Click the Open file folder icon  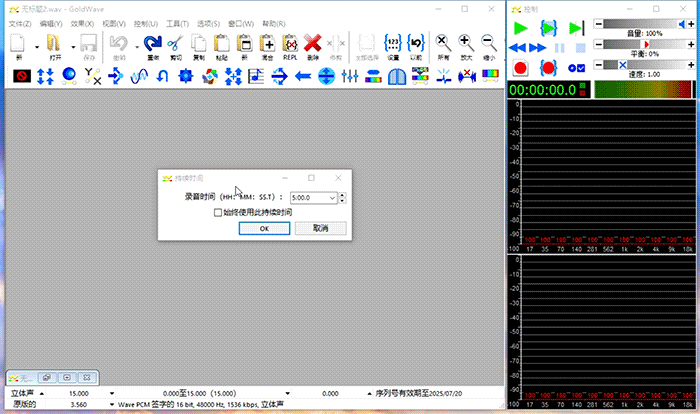pyautogui.click(x=53, y=45)
